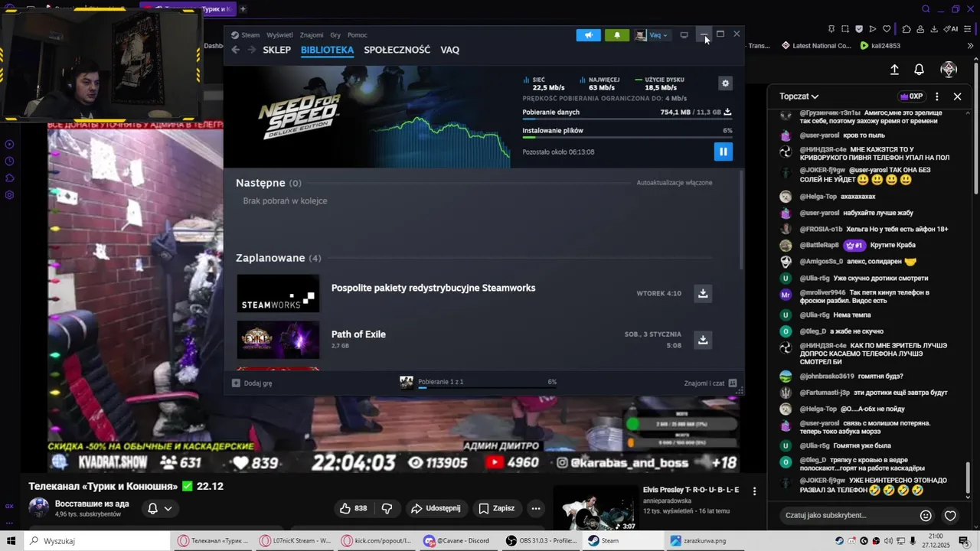The width and height of the screenshot is (980, 551).
Task: Click browser snapshot capture icon
Action: coord(845,29)
